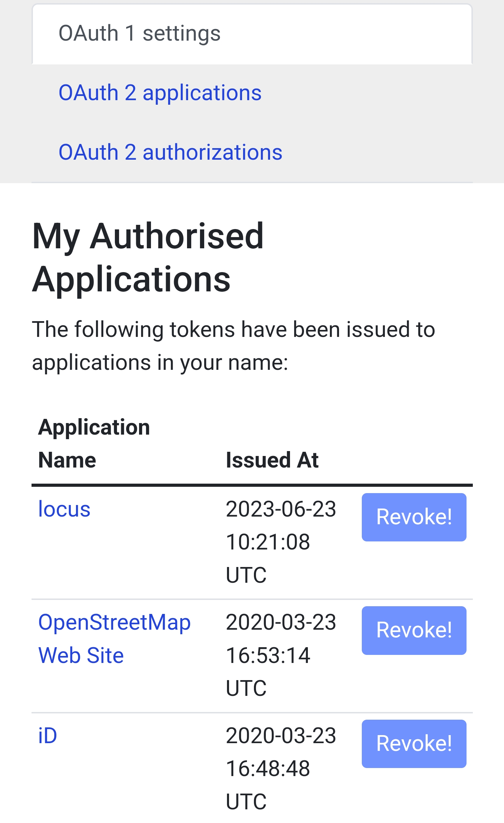This screenshot has height=823, width=504.
Task: Revoke the OpenStreetMap Web Site token
Action: [x=414, y=630]
